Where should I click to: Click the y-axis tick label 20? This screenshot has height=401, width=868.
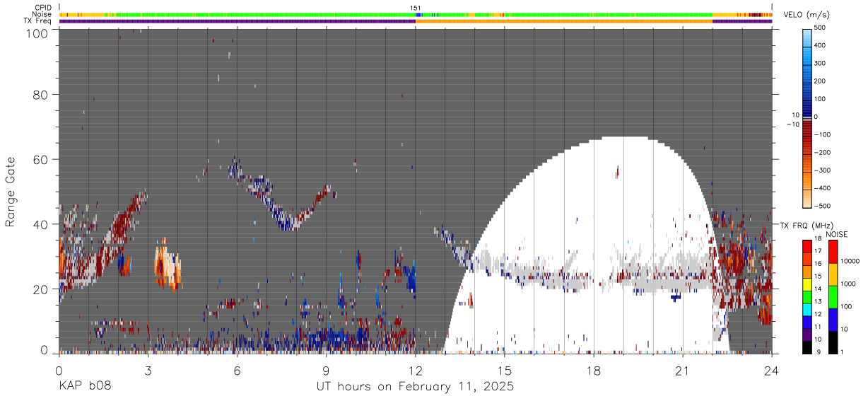[41, 289]
